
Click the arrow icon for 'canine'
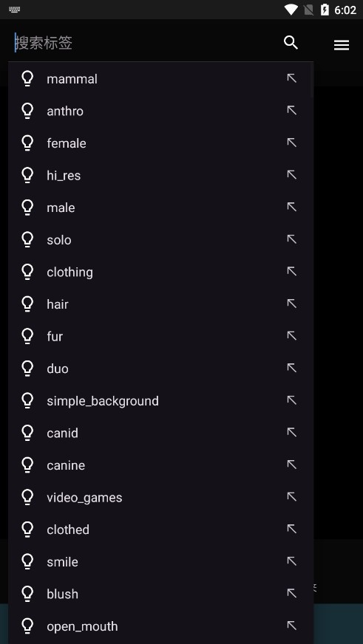pos(291,465)
